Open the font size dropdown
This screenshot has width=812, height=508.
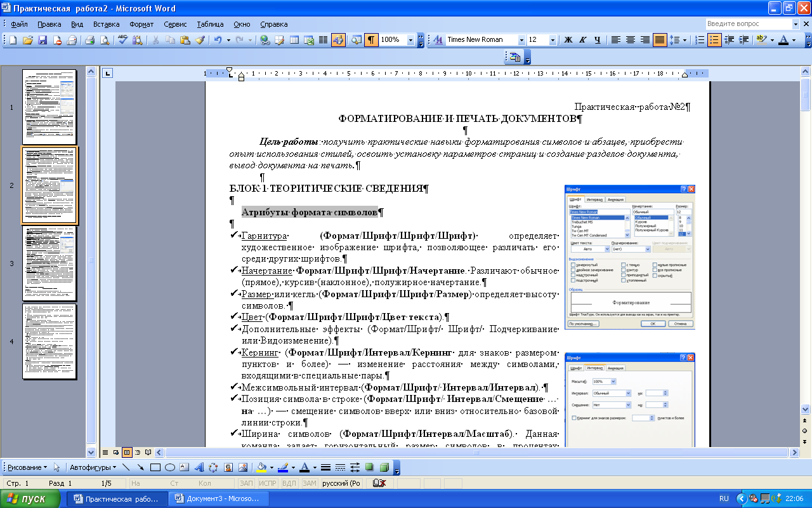tap(553, 39)
